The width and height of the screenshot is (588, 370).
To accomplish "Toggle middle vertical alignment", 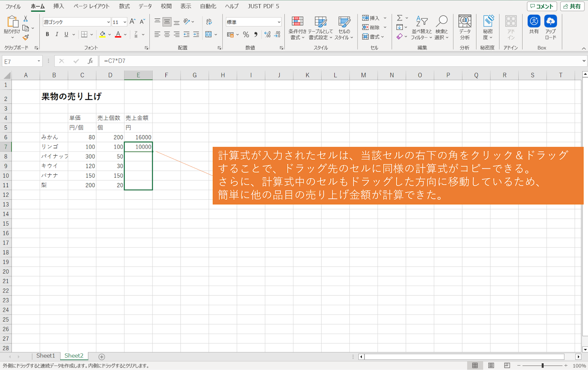I will coord(167,22).
